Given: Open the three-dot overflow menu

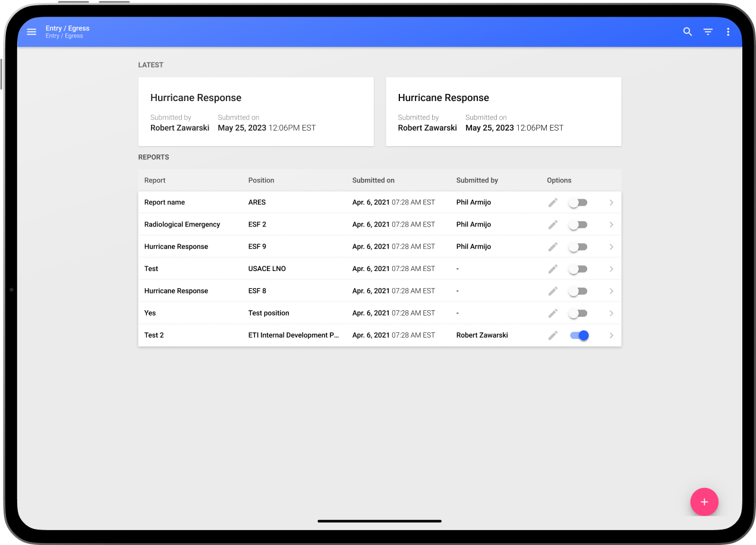Looking at the screenshot, I should coord(728,32).
